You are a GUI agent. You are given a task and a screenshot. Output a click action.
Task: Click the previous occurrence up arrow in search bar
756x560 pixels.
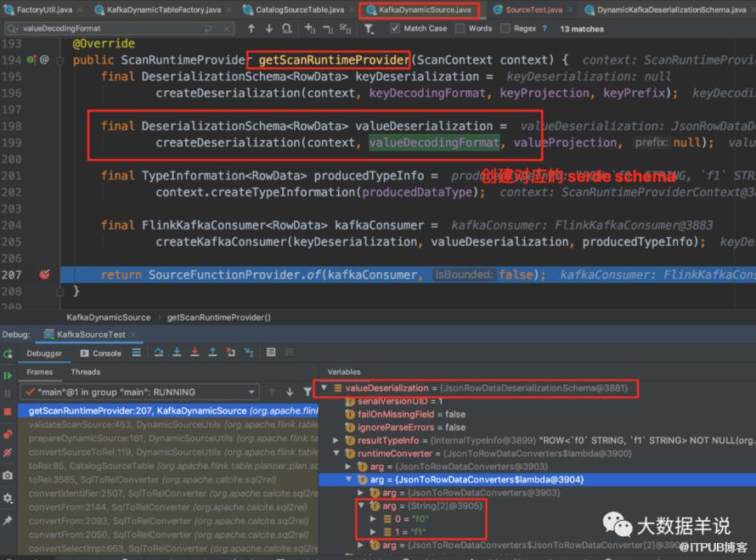click(x=251, y=29)
